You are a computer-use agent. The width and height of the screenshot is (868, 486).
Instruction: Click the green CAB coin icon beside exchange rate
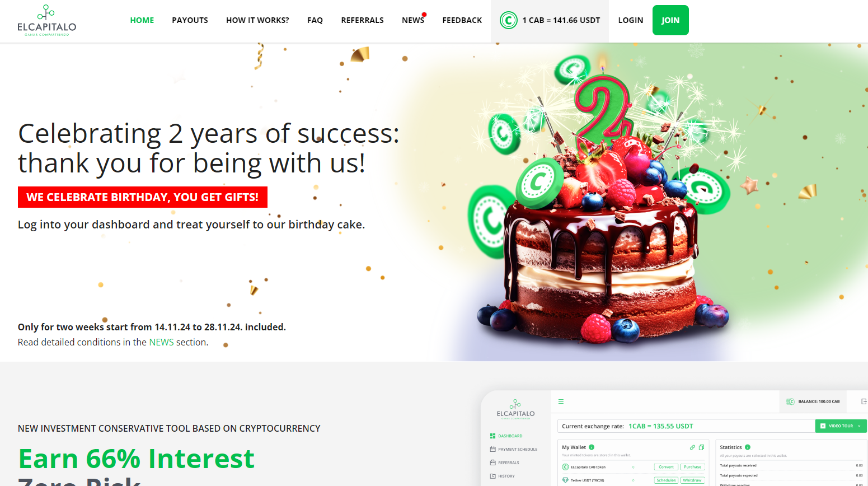508,21
